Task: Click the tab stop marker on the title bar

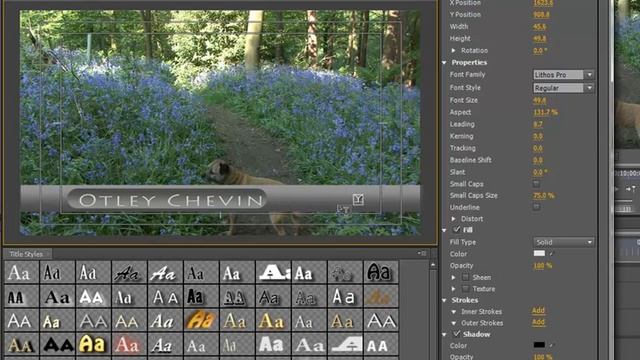Action: (358, 199)
